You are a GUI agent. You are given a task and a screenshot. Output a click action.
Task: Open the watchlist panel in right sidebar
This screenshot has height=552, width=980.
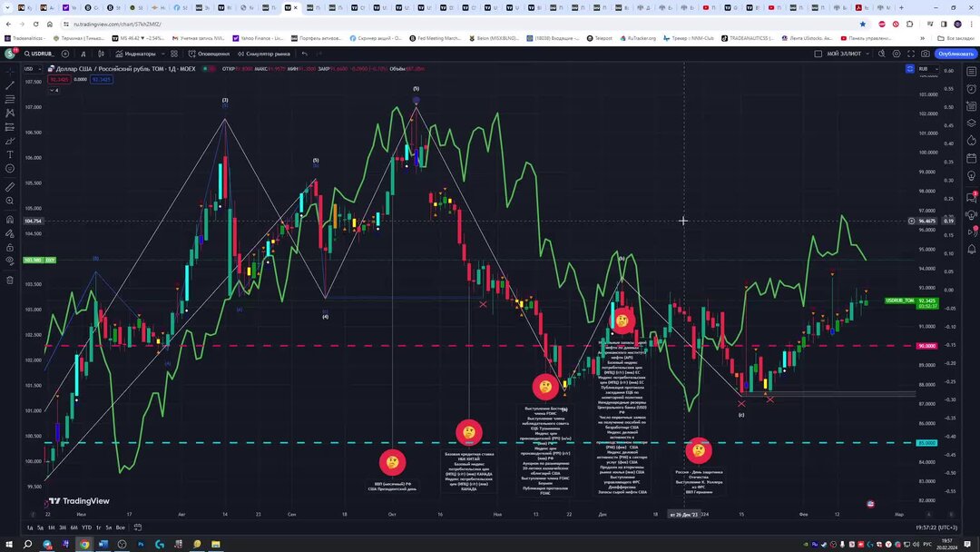[x=971, y=71]
